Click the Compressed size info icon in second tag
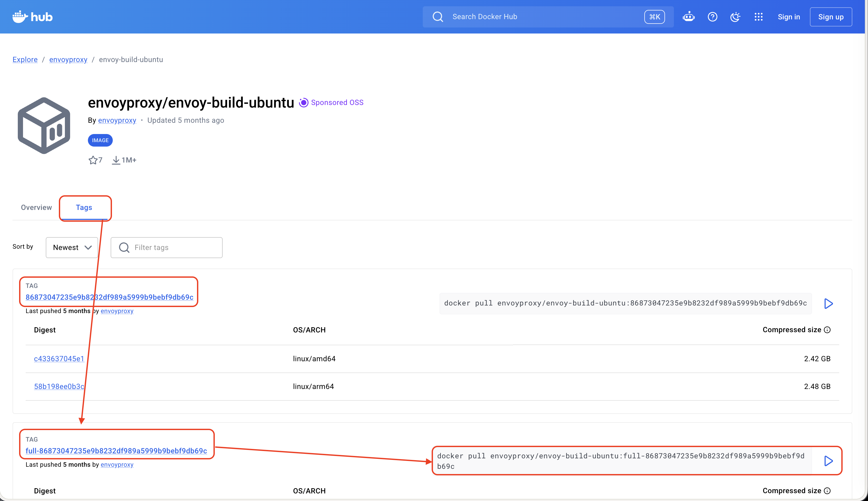Viewport: 868px width, 501px height. 827,491
